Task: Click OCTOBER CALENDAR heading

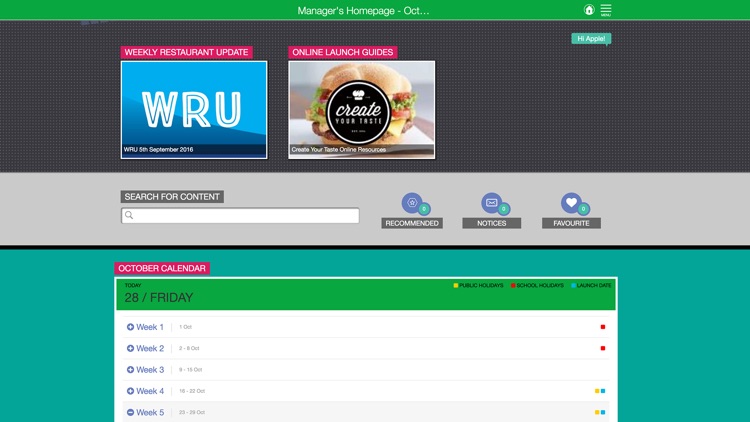Action: click(162, 268)
